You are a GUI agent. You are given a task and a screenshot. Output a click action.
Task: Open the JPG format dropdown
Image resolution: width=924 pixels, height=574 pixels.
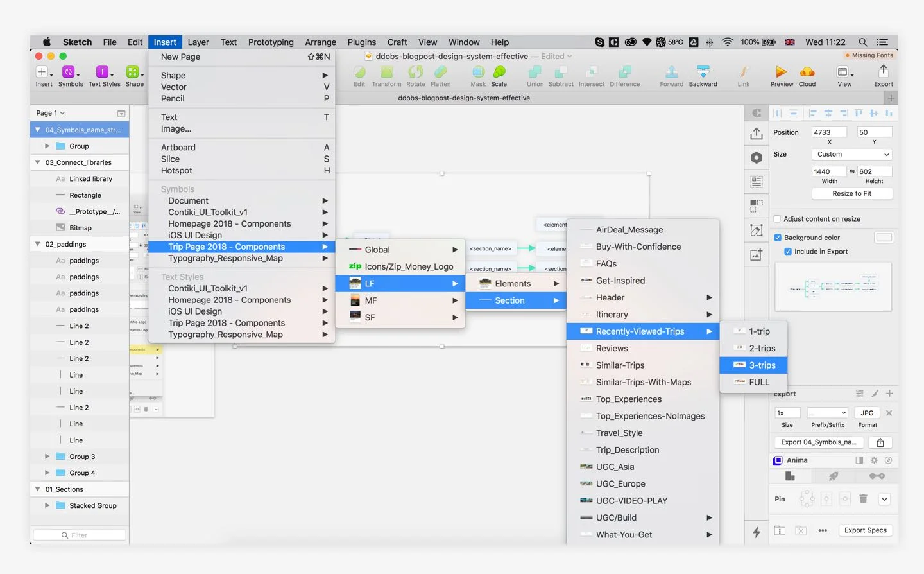pos(867,413)
